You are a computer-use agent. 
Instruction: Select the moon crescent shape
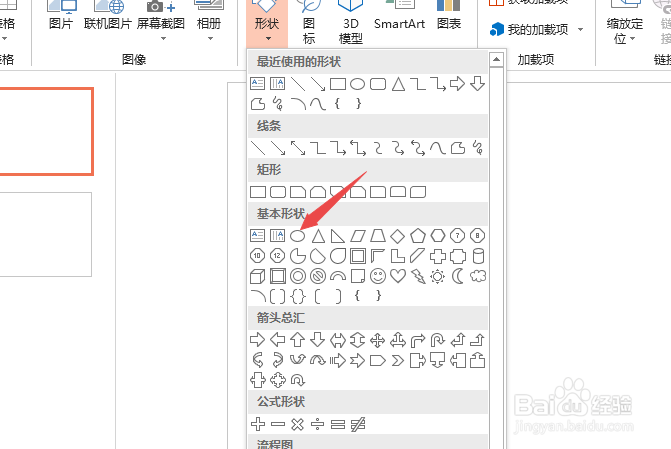[x=457, y=276]
